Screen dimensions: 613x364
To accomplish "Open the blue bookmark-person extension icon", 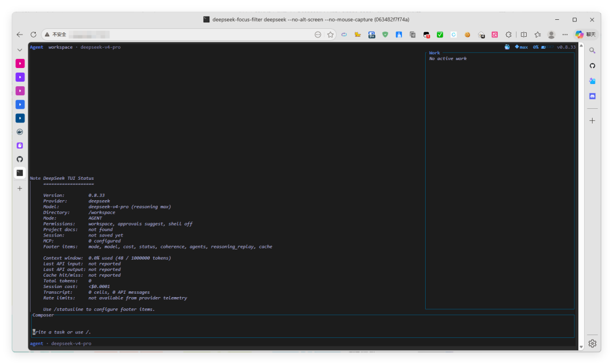I will 399,35.
